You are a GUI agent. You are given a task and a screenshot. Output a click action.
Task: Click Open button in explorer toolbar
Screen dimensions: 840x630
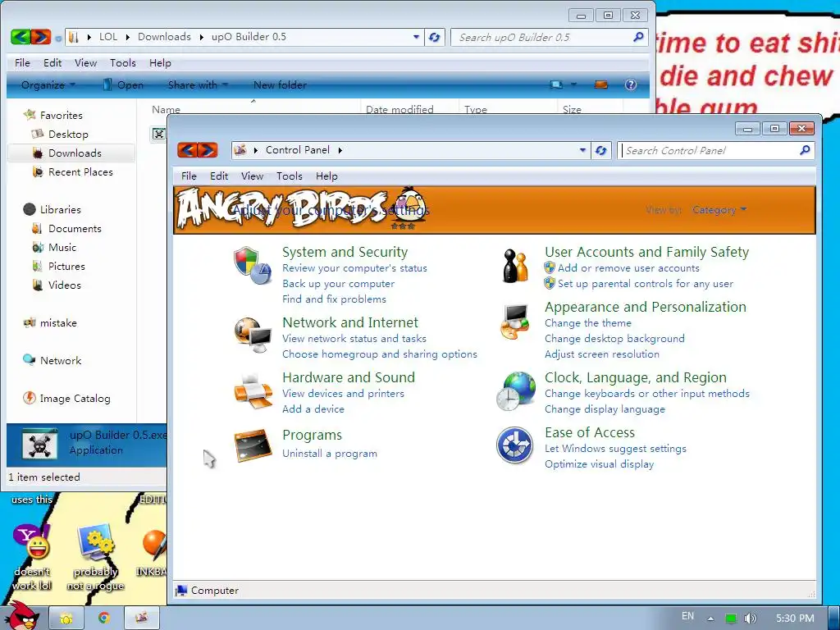tap(123, 84)
